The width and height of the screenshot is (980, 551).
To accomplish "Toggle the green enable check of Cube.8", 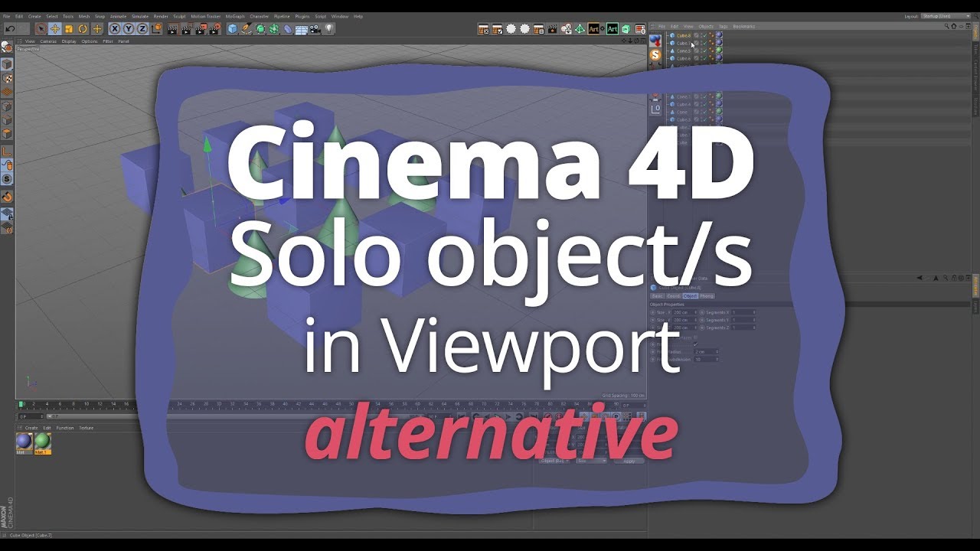I will click(705, 35).
